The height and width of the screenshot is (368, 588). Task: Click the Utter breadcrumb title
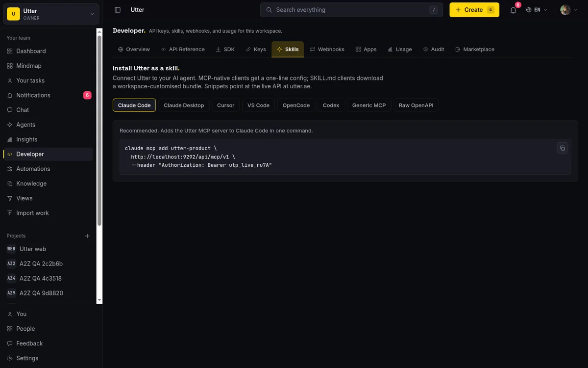tap(137, 10)
